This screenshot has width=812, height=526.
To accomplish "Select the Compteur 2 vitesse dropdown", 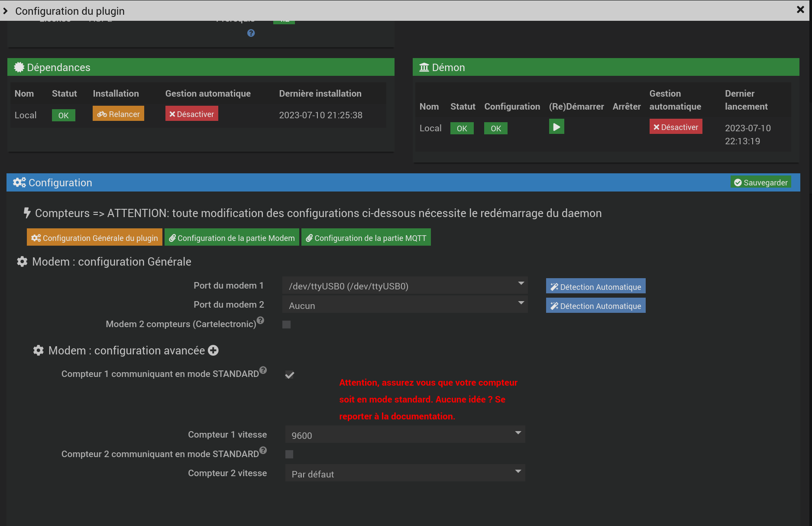I will [x=404, y=474].
